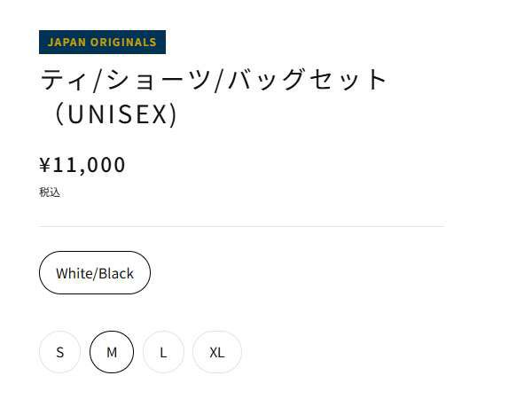The width and height of the screenshot is (532, 399).
Task: Choose the extra-large size circle
Action: [217, 352]
